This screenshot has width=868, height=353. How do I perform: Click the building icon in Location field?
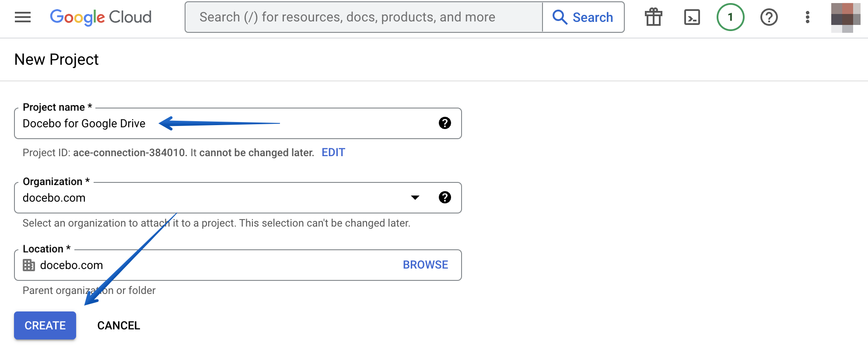pyautogui.click(x=28, y=265)
